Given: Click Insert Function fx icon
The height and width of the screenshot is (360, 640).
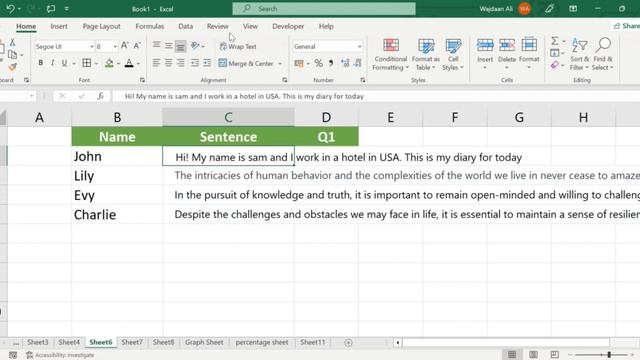Looking at the screenshot, I should [100, 96].
